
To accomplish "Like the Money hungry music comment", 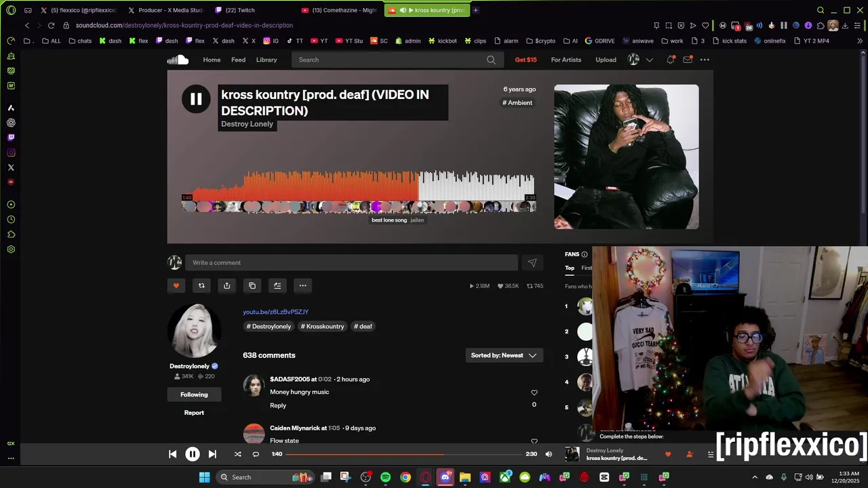I will click(x=534, y=392).
